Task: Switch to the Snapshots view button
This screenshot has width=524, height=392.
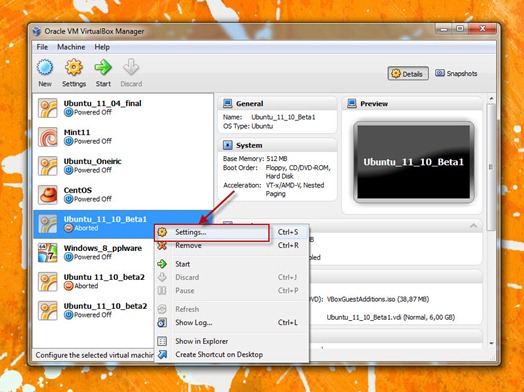Action: click(x=456, y=73)
